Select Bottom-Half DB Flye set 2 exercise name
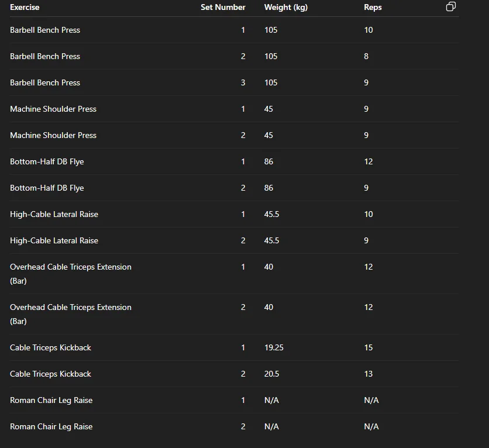The width and height of the screenshot is (489, 448). (x=47, y=188)
